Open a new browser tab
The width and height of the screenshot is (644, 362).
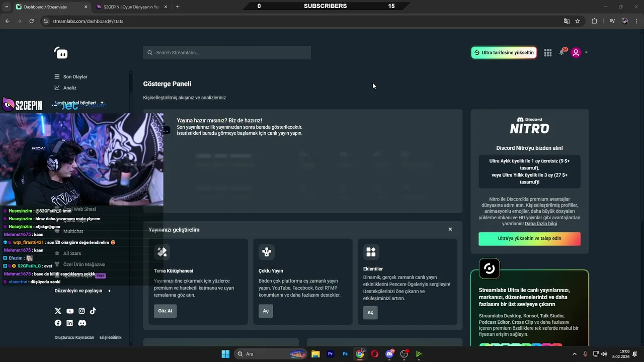pyautogui.click(x=178, y=7)
